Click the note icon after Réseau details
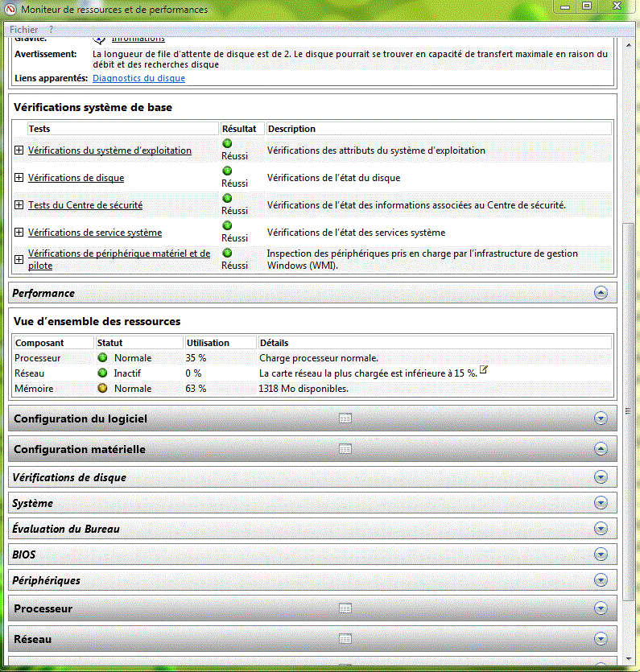Viewport: 640px width, 672px height. [x=484, y=369]
